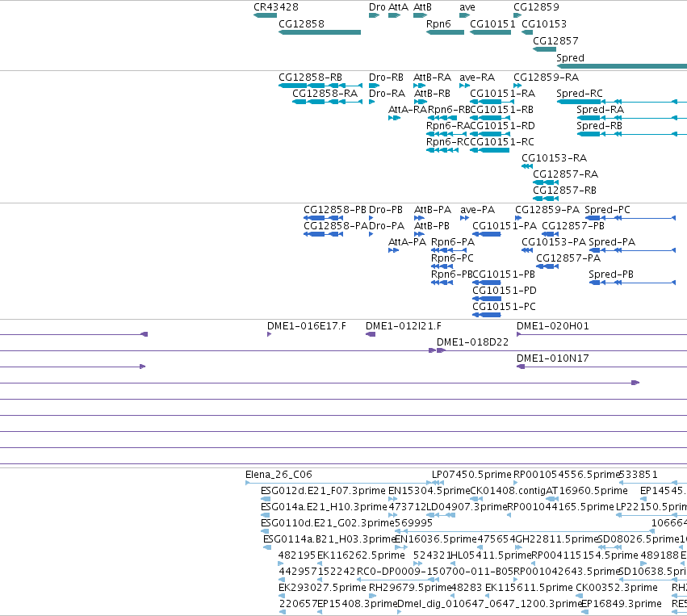687x616 pixels.
Task: Select the CG12857 gene label
Action: pos(555,41)
